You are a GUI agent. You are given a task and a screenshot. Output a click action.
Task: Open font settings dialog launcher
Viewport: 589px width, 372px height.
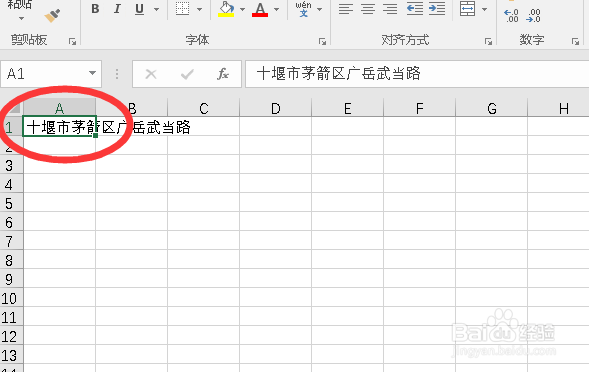coord(322,41)
